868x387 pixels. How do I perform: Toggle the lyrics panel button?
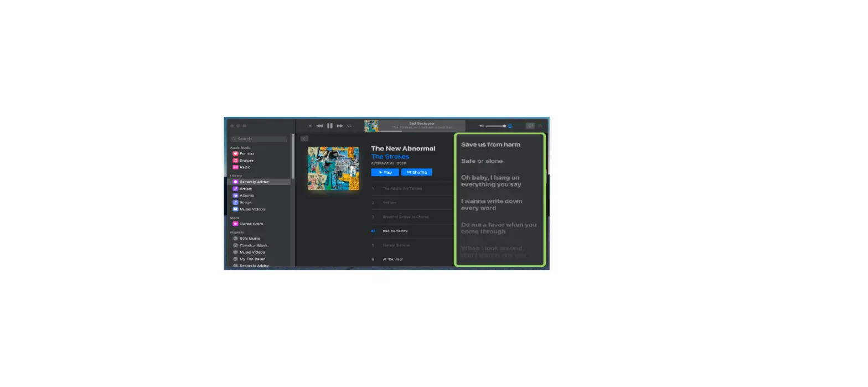530,126
